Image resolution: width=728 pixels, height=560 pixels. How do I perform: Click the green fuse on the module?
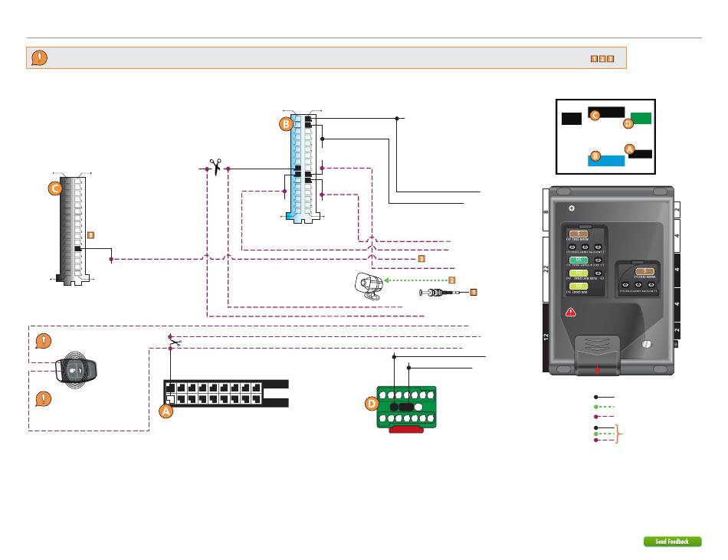tap(579, 260)
